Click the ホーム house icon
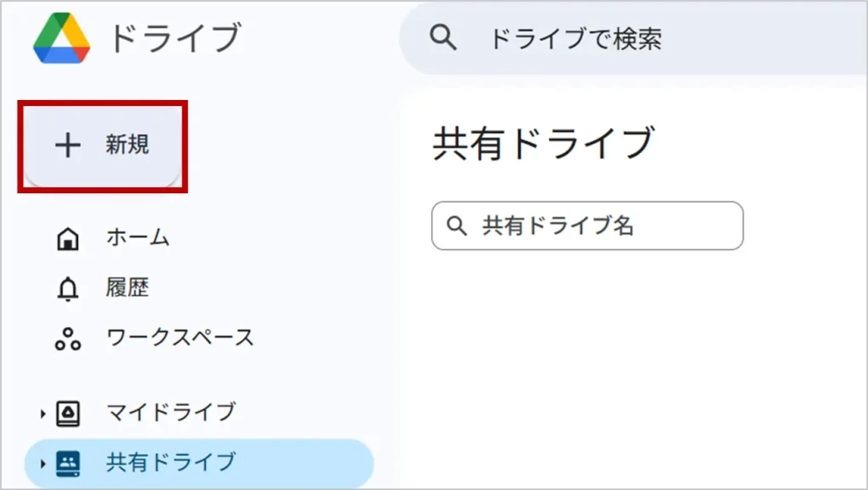868x490 pixels. click(x=67, y=239)
